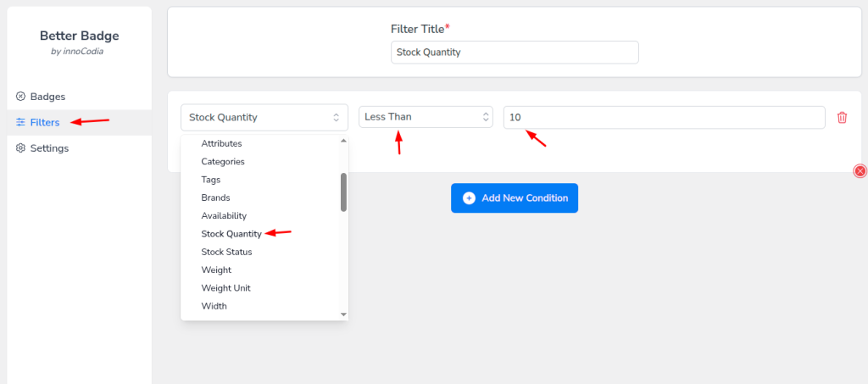Click the Settings gear icon
This screenshot has height=384, width=868.
(x=21, y=148)
